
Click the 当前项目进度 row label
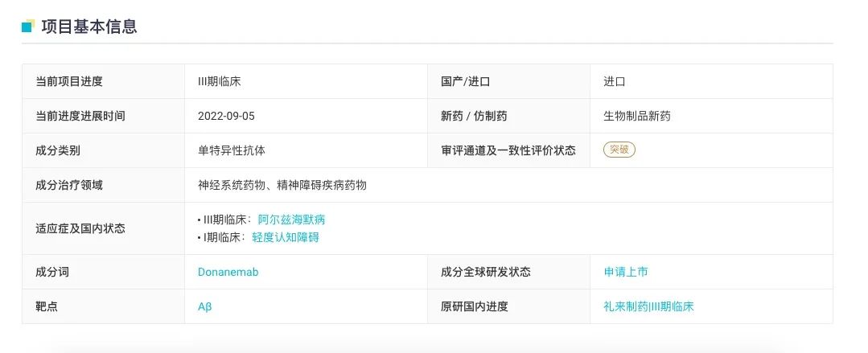69,81
